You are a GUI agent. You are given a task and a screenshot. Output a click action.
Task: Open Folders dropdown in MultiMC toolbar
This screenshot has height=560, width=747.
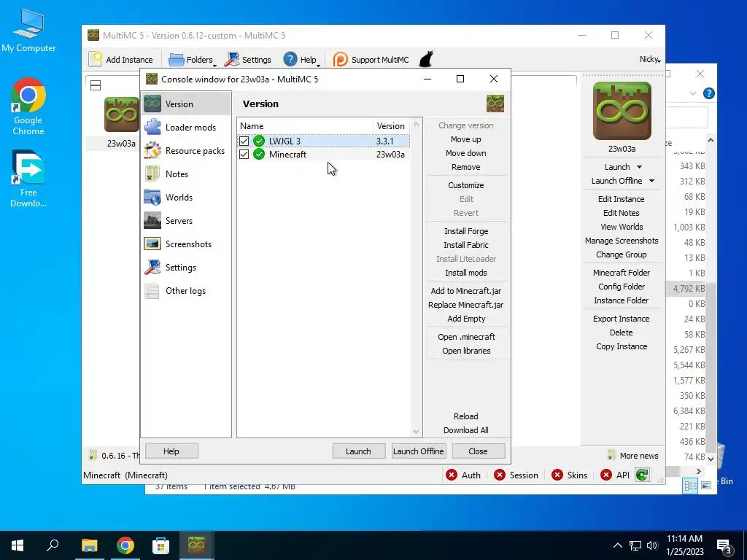coord(193,60)
